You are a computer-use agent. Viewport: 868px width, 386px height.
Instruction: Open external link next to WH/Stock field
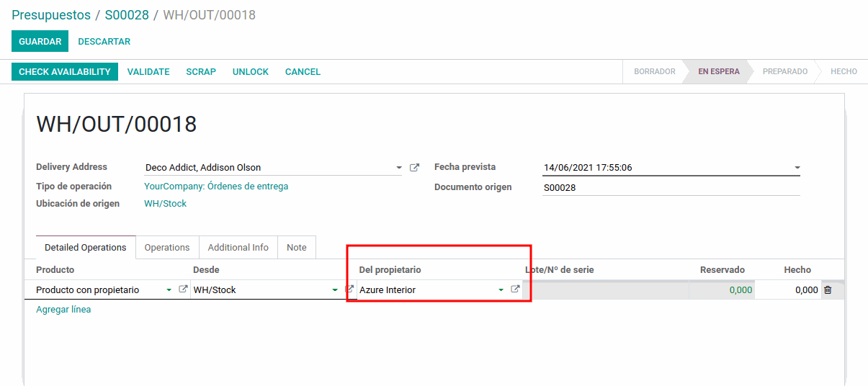[349, 289]
